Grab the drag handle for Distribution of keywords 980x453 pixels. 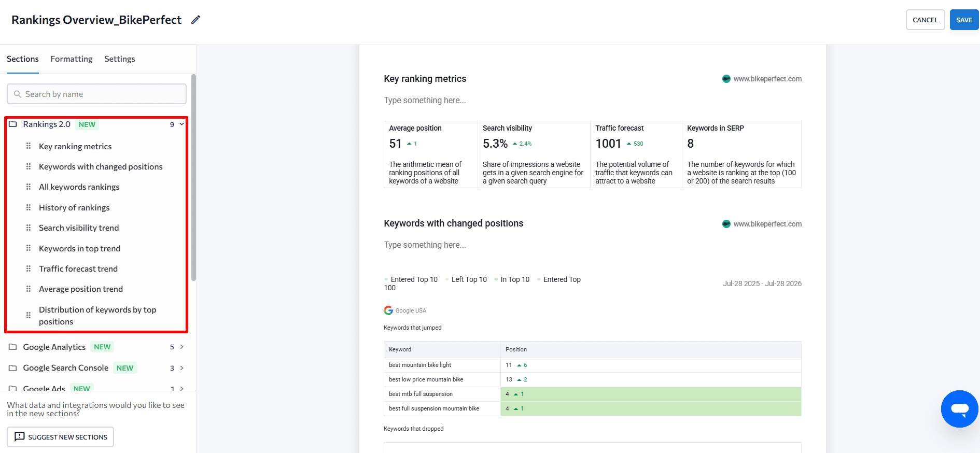[x=29, y=315]
